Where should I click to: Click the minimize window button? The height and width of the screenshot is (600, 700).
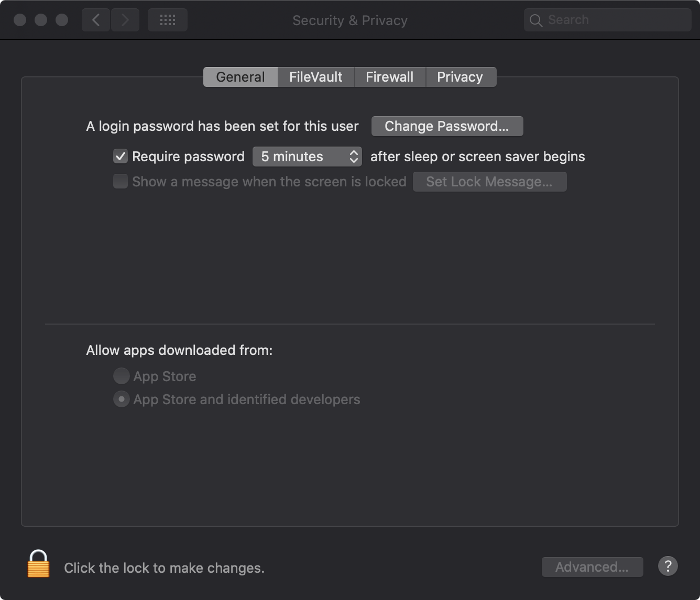(x=41, y=20)
